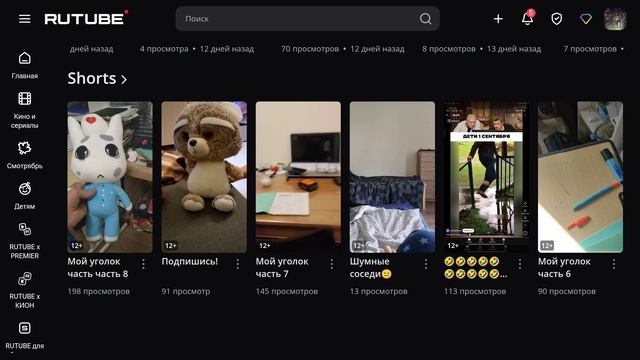The image size is (640, 360).
Task: Open options for Мой уголок часть 8
Action: [x=143, y=264]
